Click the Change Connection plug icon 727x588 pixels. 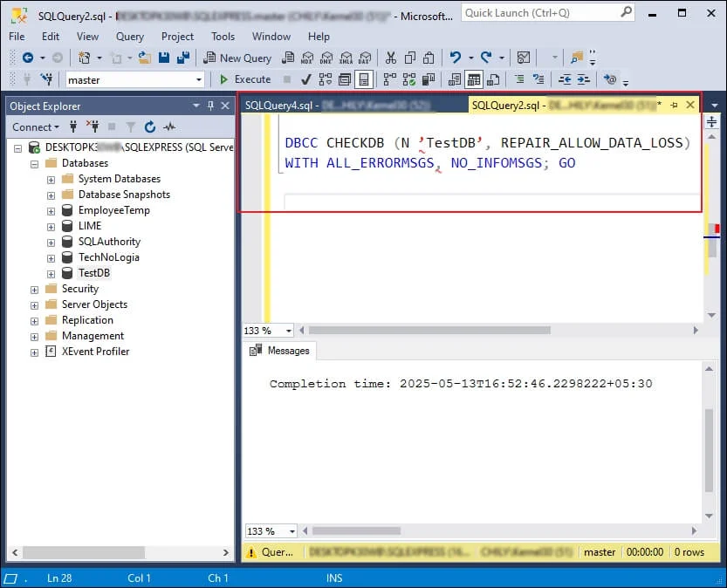[46, 79]
